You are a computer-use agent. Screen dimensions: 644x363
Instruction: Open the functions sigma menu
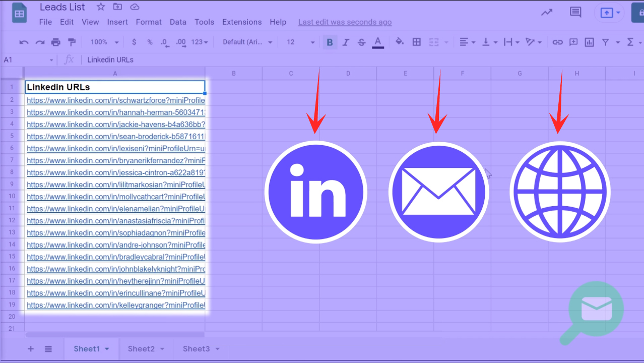pos(630,42)
